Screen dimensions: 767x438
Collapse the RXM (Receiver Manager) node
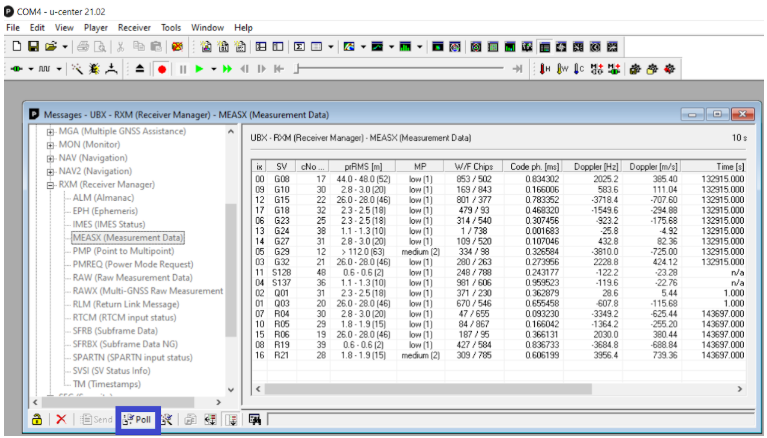click(x=50, y=185)
